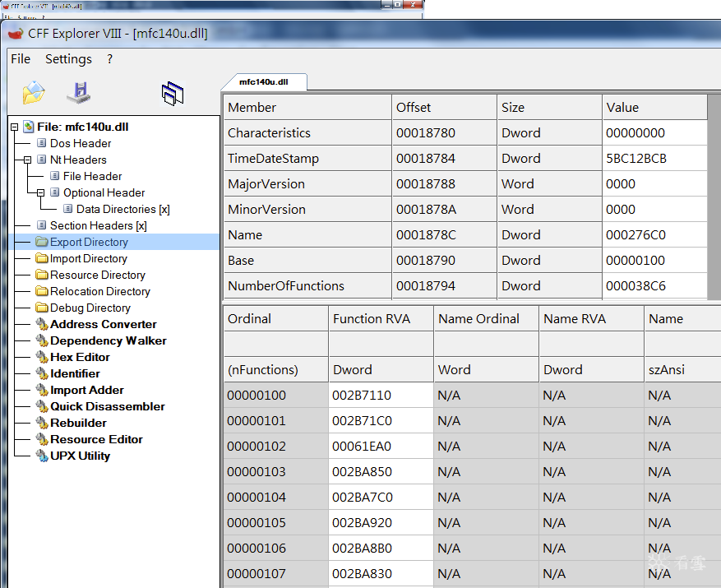Collapse the Optional Header tree branch
This screenshot has height=588, width=721.
click(40, 192)
